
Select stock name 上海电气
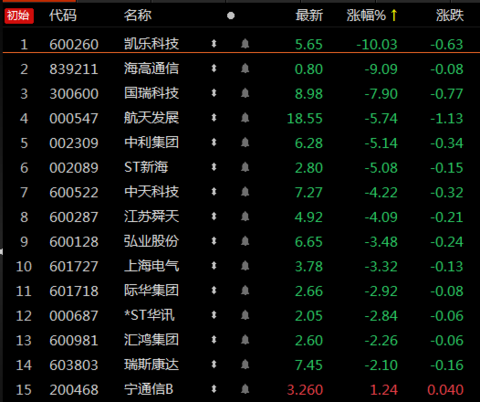[152, 266]
